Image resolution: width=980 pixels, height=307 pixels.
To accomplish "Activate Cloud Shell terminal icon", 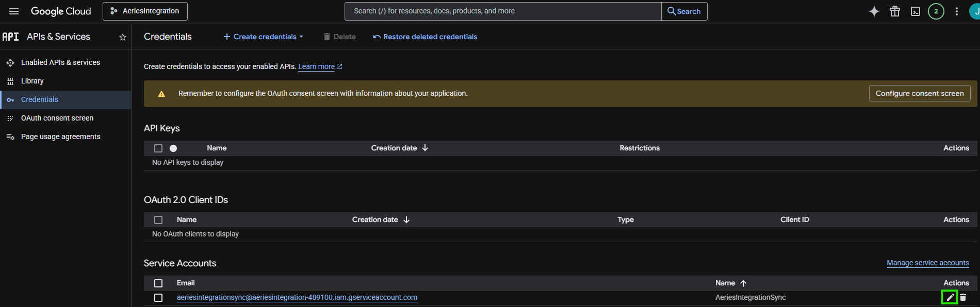I will (916, 11).
